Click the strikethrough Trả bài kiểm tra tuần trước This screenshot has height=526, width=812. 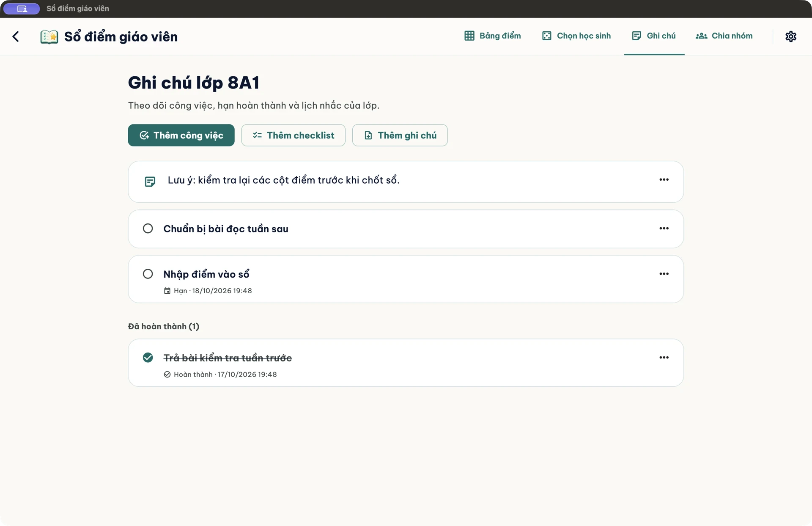coord(228,358)
